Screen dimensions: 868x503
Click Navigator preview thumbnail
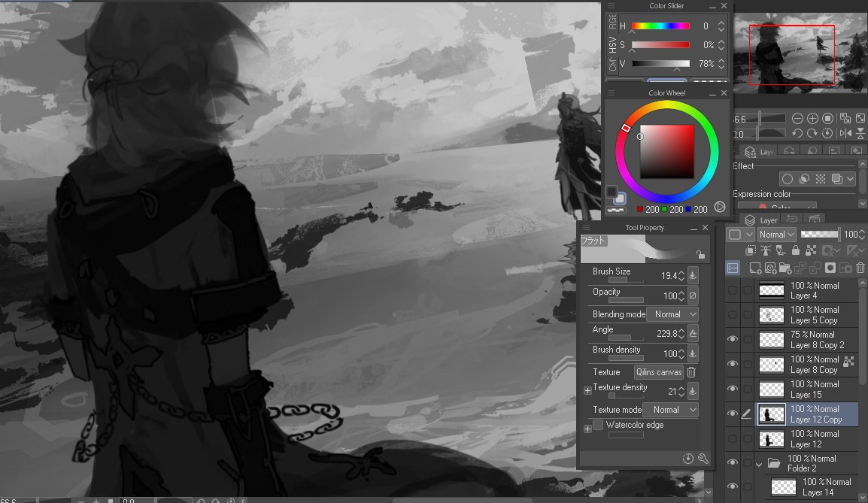click(800, 52)
